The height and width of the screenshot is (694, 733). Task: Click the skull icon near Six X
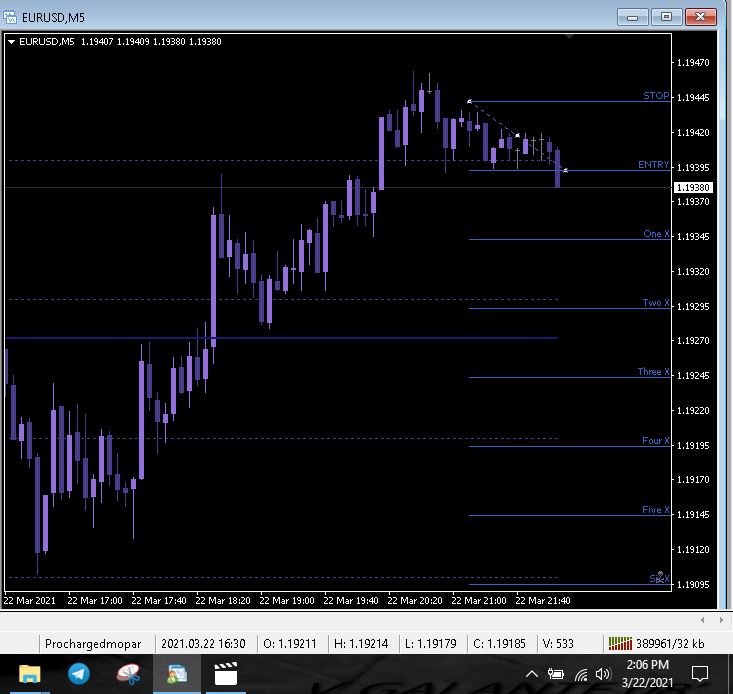coord(660,577)
